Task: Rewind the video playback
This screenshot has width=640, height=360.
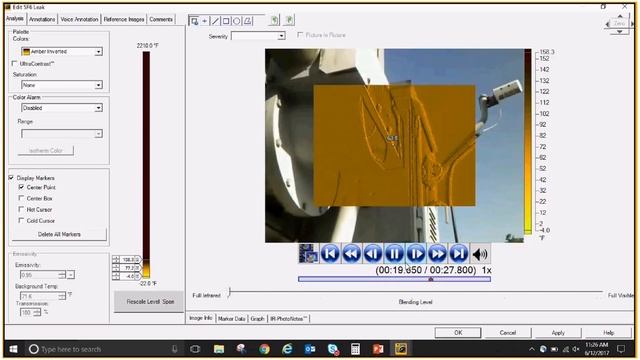Action: (x=351, y=254)
